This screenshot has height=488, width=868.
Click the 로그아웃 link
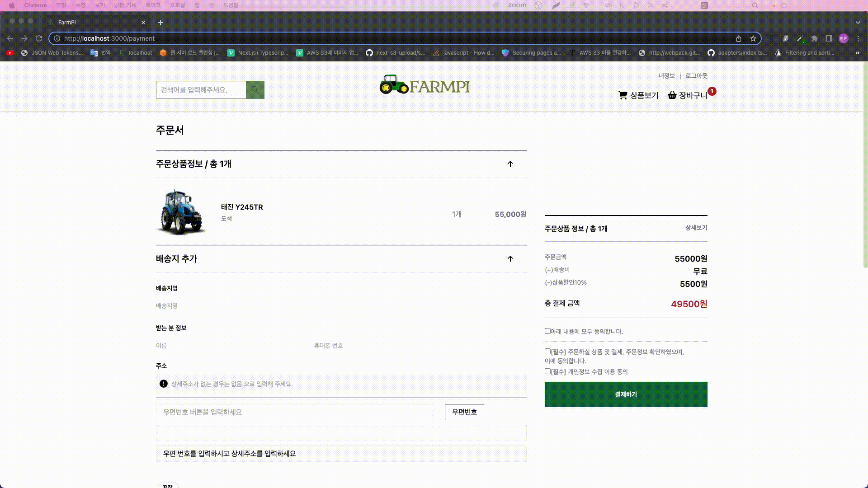click(x=696, y=76)
